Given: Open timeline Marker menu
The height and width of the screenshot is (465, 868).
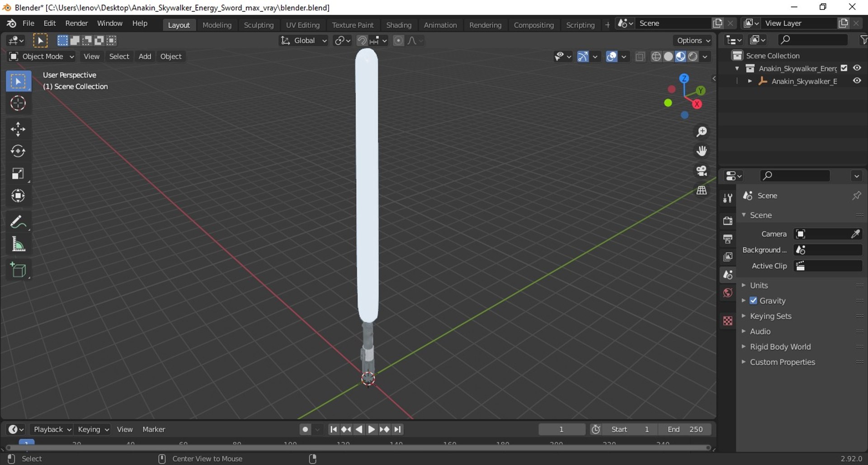Looking at the screenshot, I should coord(154,429).
